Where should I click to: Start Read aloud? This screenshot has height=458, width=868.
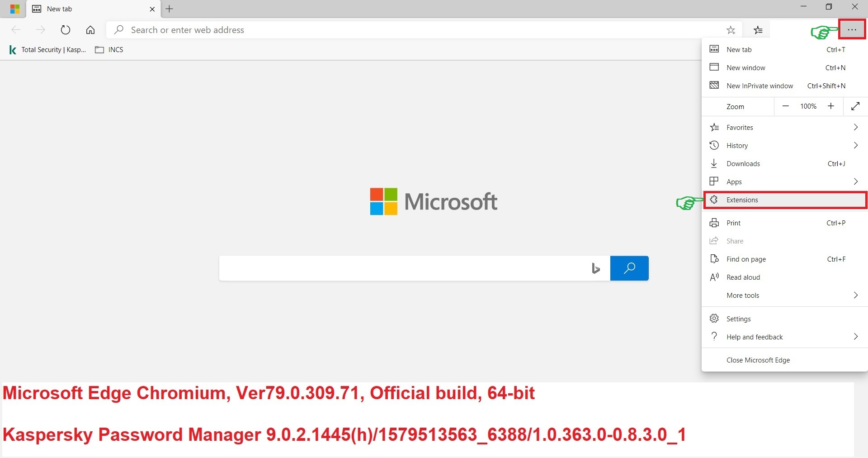(x=784, y=277)
